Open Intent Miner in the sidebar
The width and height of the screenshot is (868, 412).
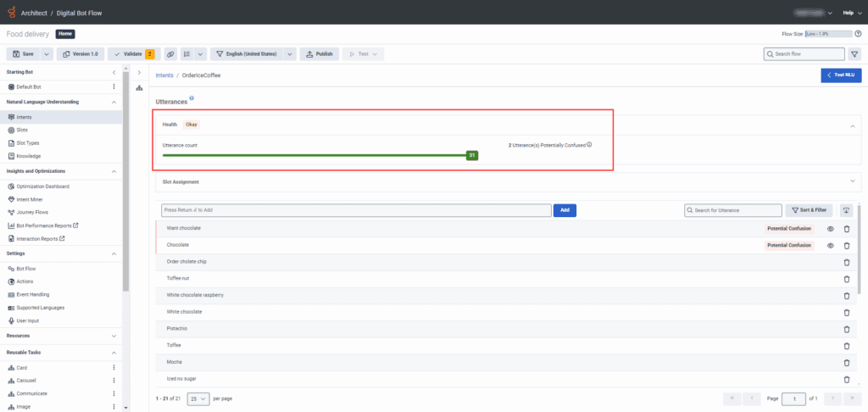click(31, 199)
